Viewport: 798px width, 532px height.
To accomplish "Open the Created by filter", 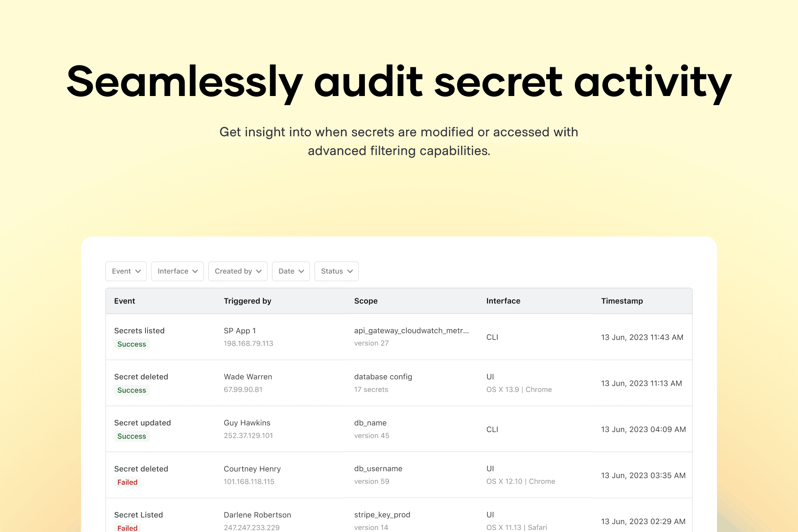I will [x=238, y=271].
